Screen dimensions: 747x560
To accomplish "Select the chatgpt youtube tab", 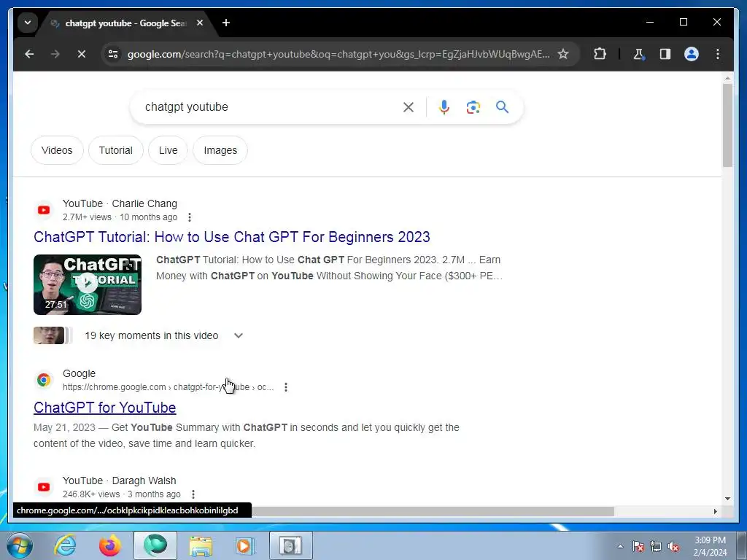I will point(126,23).
